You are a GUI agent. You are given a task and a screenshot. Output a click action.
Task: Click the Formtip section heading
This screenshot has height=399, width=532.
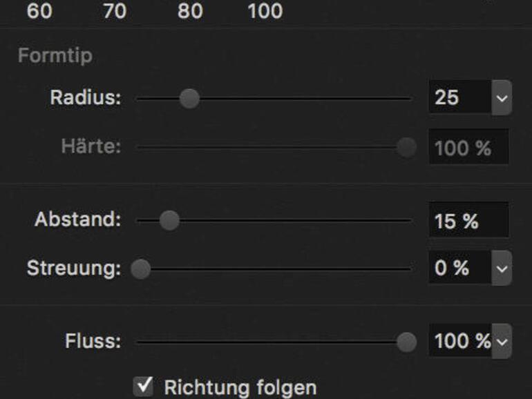coord(55,55)
